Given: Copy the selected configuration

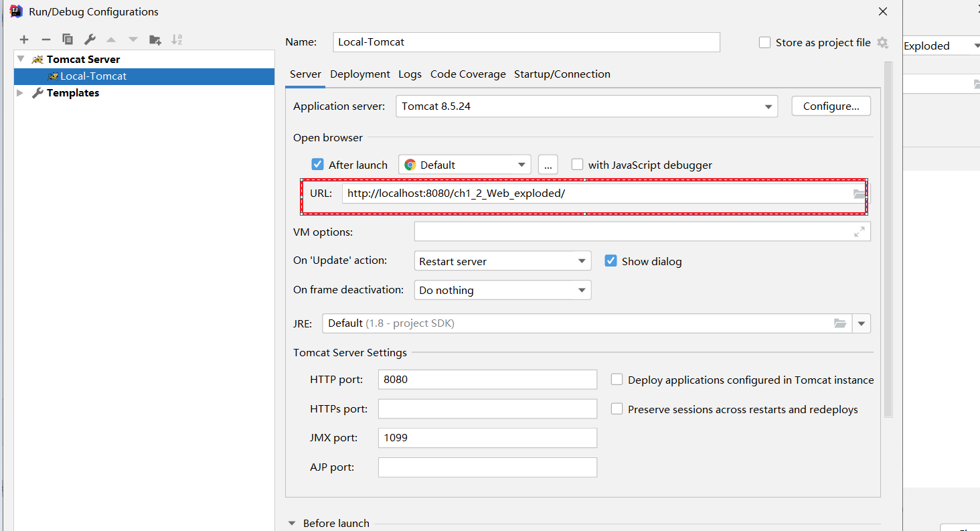Looking at the screenshot, I should pos(68,40).
